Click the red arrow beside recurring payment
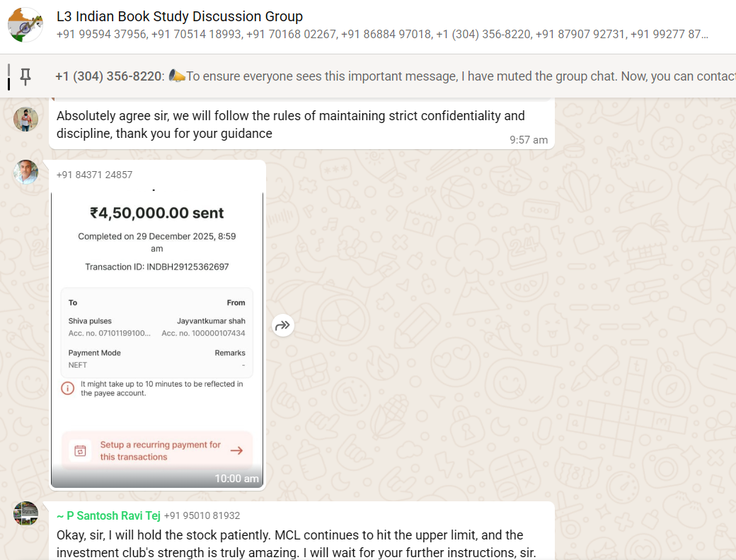 click(236, 450)
